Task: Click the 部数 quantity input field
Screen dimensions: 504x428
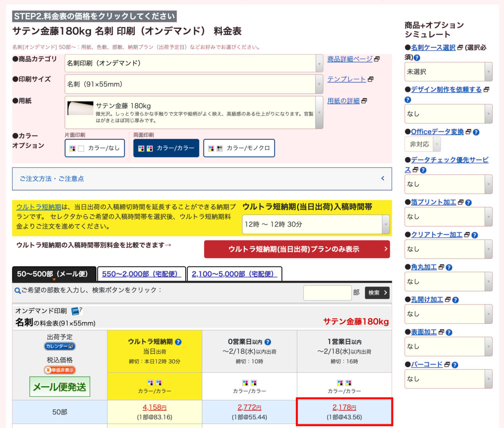Action: pyautogui.click(x=327, y=292)
